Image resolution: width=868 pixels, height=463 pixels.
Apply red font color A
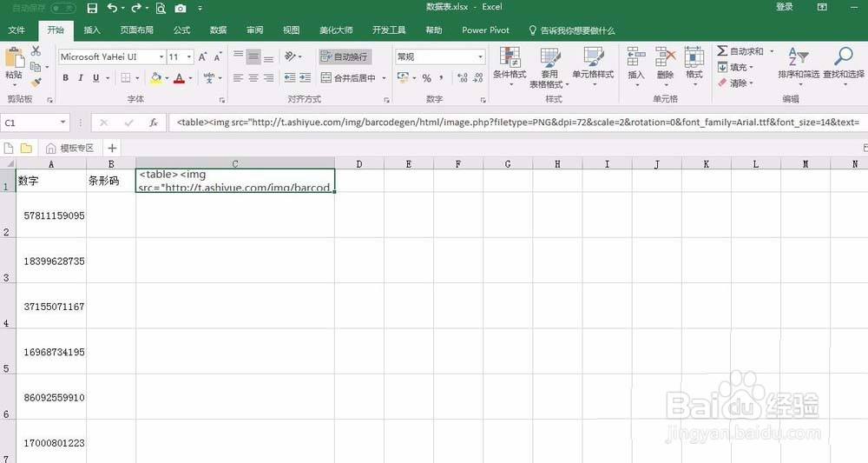(179, 78)
